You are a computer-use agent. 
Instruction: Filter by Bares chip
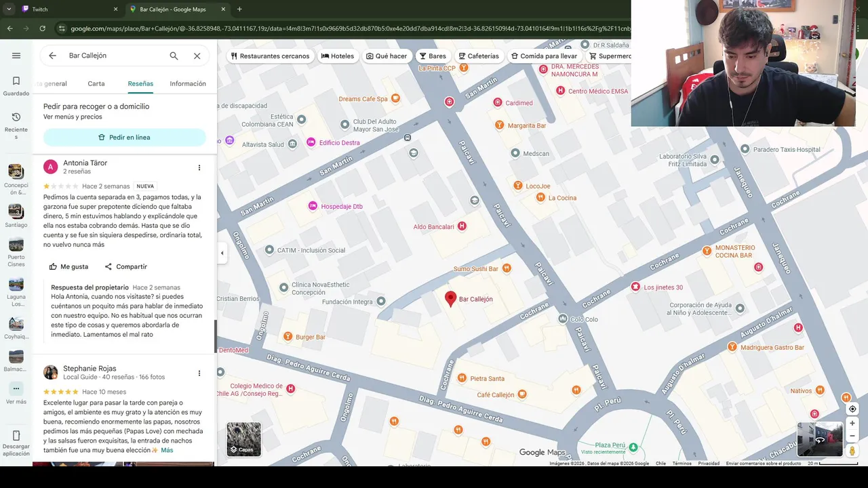[433, 56]
